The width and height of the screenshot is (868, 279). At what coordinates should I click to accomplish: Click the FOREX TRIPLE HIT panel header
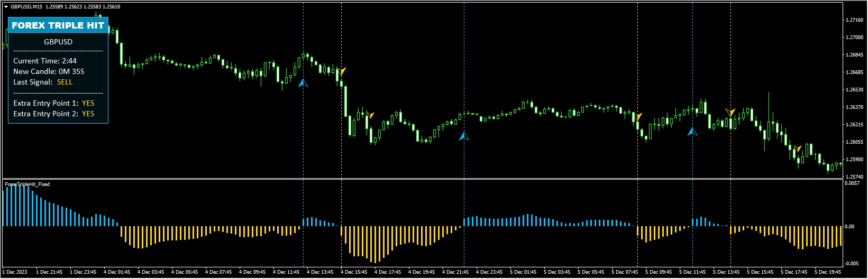tap(58, 25)
